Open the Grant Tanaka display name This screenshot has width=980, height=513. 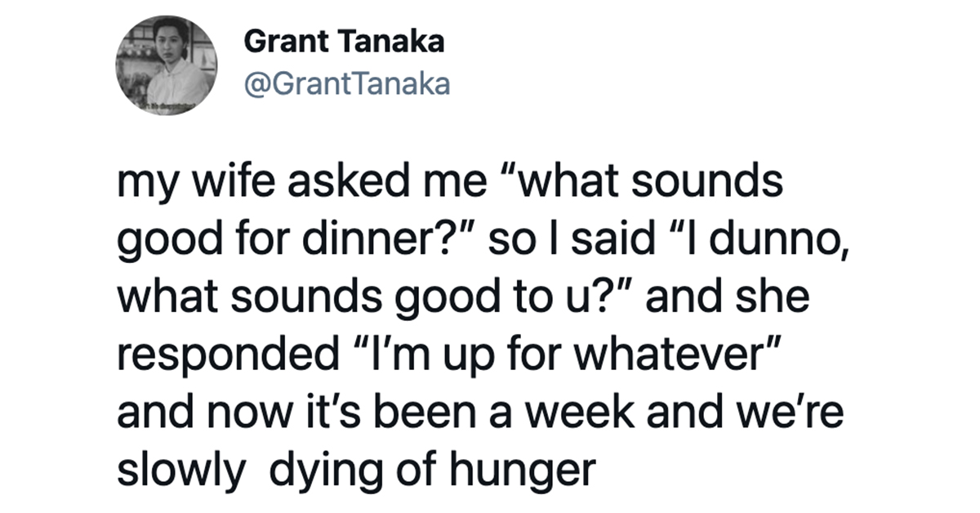(x=344, y=42)
